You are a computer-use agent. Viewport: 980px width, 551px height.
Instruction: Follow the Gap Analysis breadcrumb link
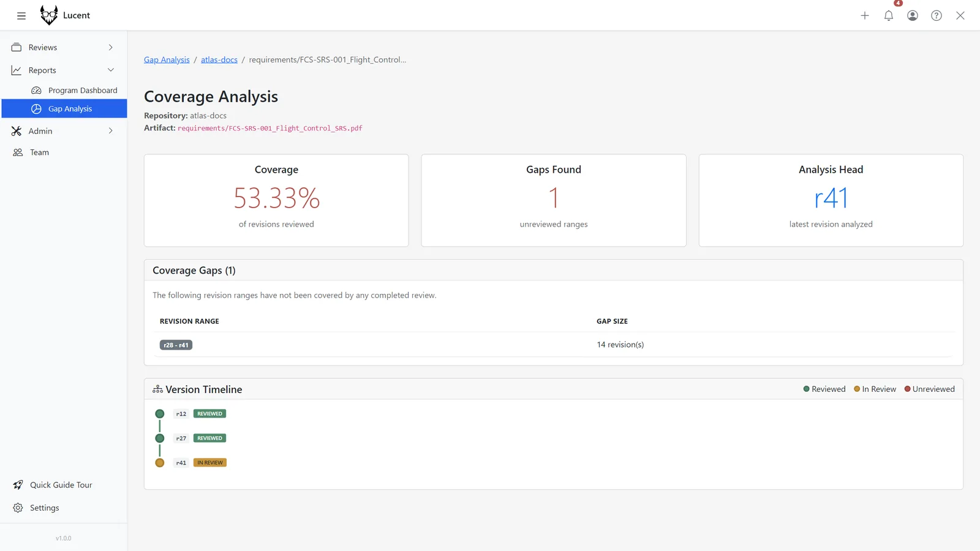point(167,59)
